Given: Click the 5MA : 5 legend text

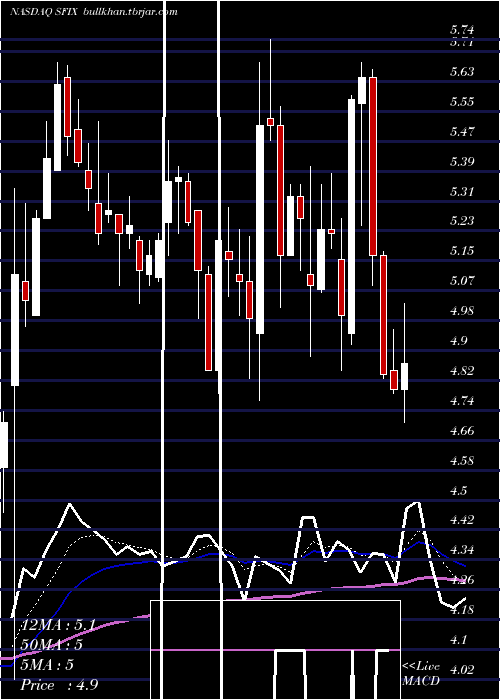Looking at the screenshot, I should click(x=48, y=665).
